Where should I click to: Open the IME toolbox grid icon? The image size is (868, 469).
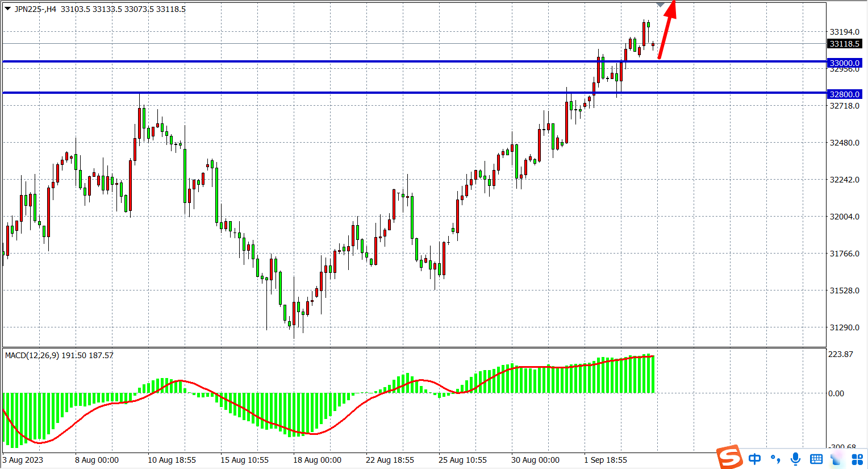click(857, 459)
